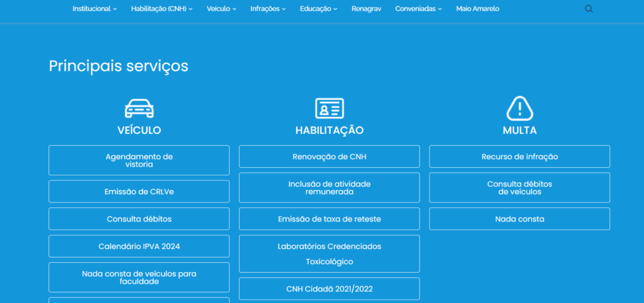Open Inclusão de atividade remunerada
Viewport: 644px width, 303px height.
330,187
